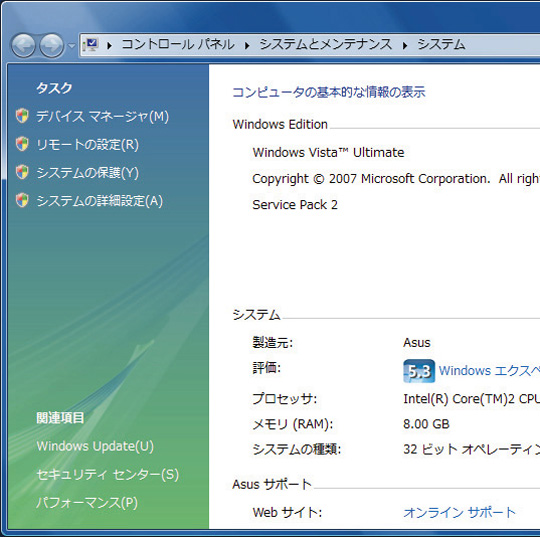Click shield icon beside システムの詳細設定
This screenshot has width=540, height=537.
point(22,200)
